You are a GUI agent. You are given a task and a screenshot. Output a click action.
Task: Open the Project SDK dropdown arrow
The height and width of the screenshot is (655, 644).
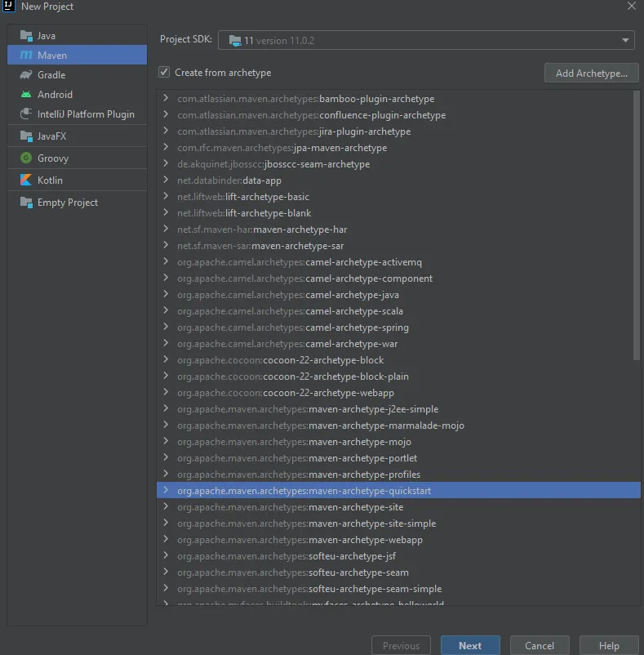click(625, 41)
